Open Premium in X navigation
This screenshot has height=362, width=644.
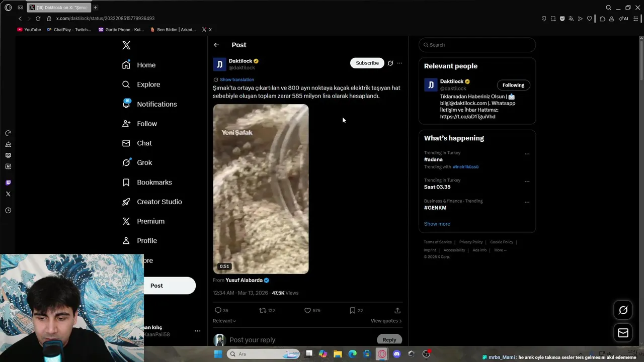coord(144,221)
